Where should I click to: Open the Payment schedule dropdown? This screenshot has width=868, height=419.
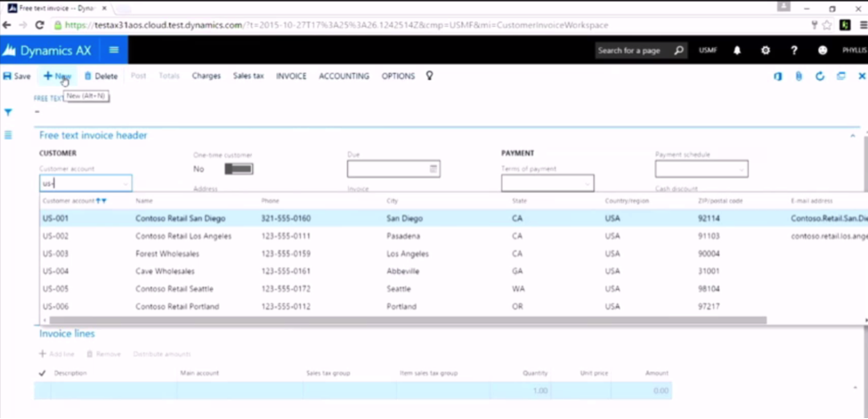pos(742,169)
